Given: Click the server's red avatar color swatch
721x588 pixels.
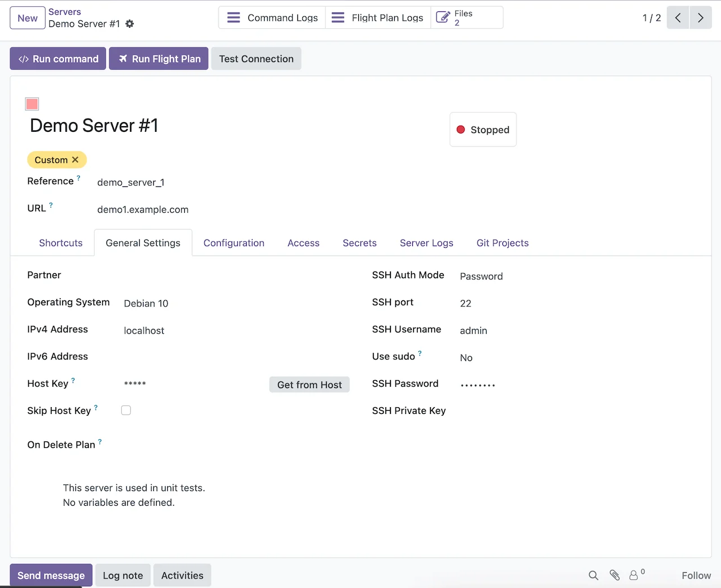Looking at the screenshot, I should [x=32, y=104].
